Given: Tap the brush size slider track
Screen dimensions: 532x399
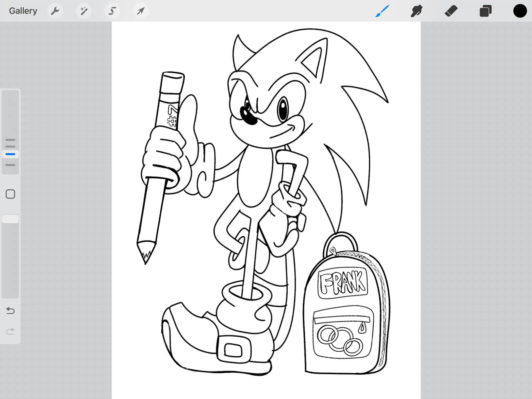Looking at the screenshot, I should coord(10,113).
